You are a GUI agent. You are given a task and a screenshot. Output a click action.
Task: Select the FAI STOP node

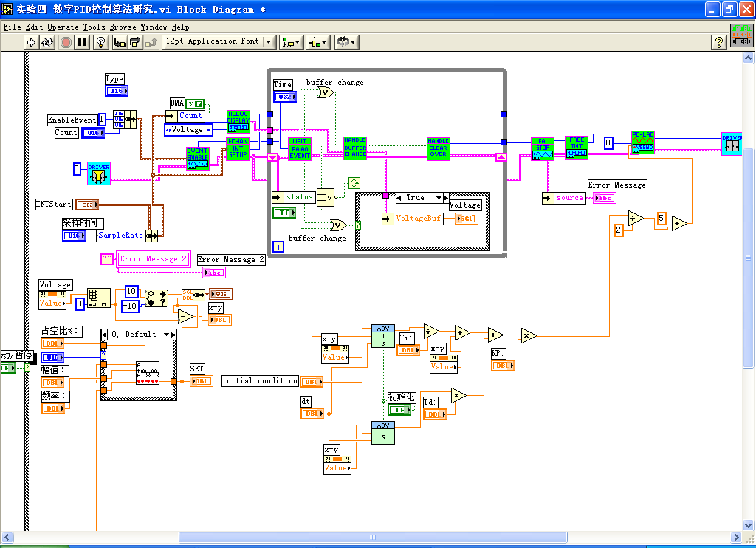pyautogui.click(x=542, y=148)
